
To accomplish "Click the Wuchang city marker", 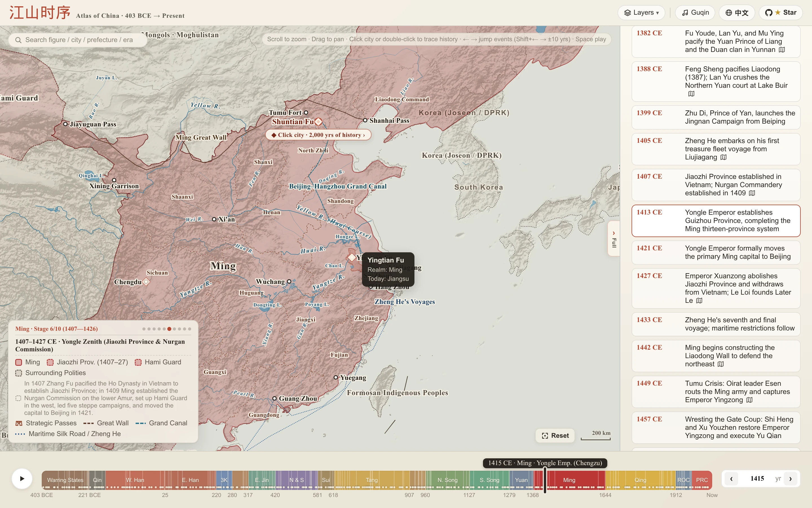I will (289, 282).
